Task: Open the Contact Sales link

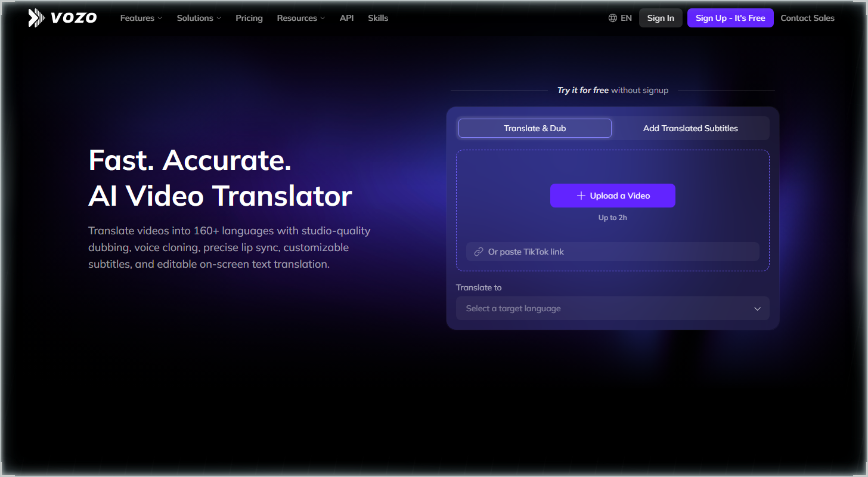Action: coord(807,18)
